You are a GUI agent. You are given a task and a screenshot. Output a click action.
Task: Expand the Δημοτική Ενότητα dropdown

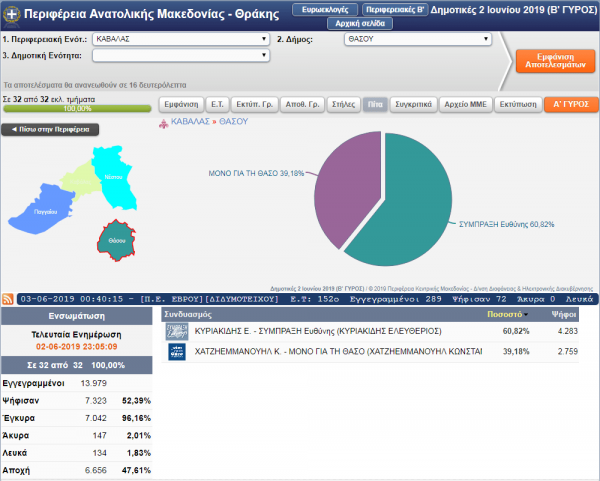click(x=180, y=56)
